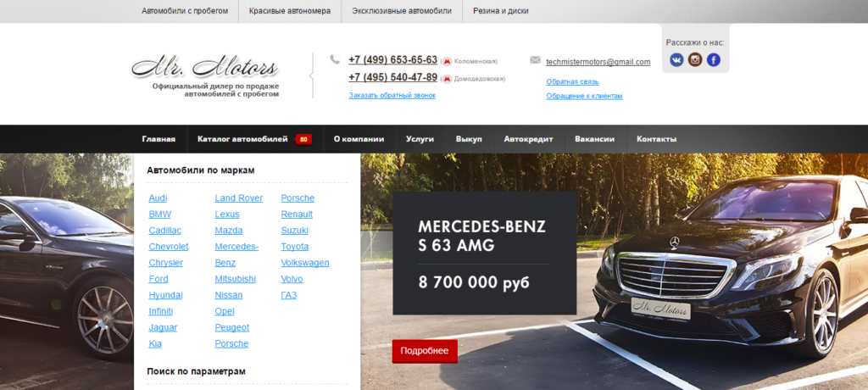
Task: Open Автокредит navigation item
Action: [x=528, y=139]
